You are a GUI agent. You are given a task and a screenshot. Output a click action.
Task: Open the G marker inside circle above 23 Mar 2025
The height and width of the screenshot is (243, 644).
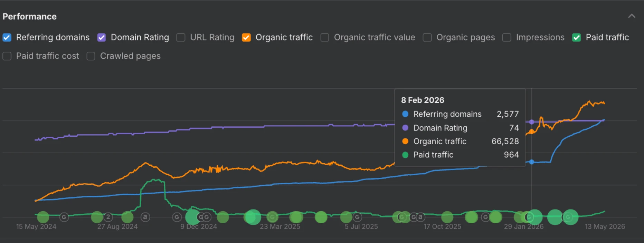point(272,217)
